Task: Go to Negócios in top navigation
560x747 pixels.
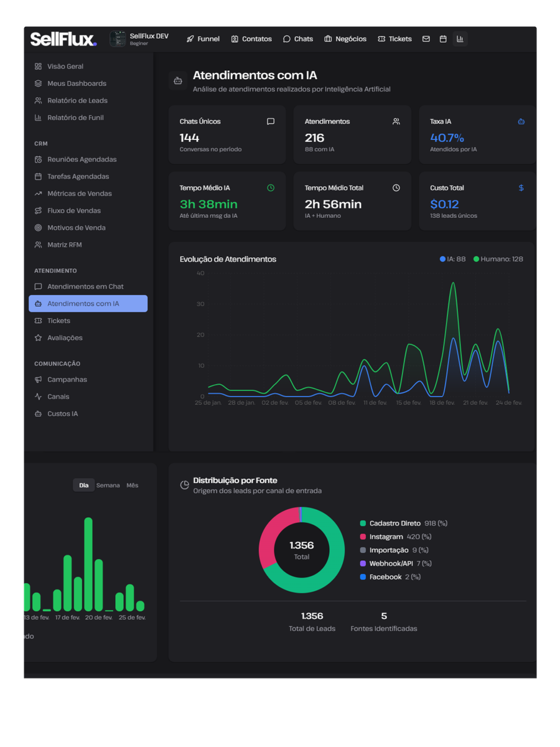Action: [x=345, y=39]
